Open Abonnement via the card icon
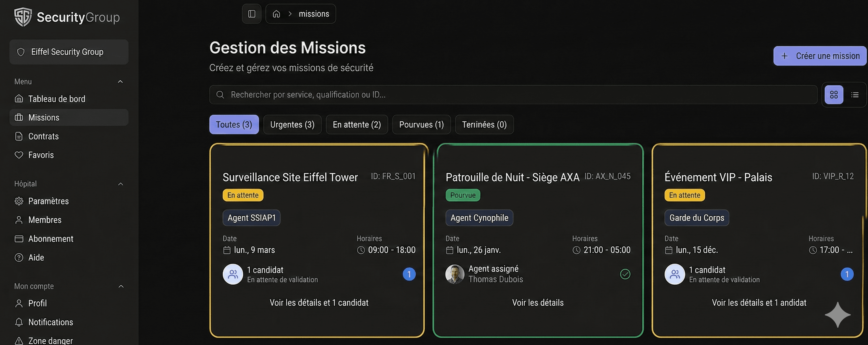Image resolution: width=868 pixels, height=345 pixels. pyautogui.click(x=19, y=239)
